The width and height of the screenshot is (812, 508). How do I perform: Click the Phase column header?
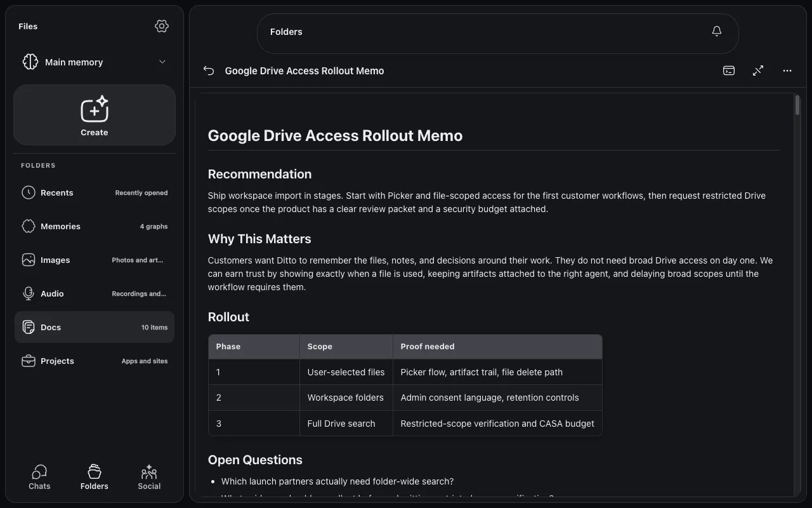(254, 347)
